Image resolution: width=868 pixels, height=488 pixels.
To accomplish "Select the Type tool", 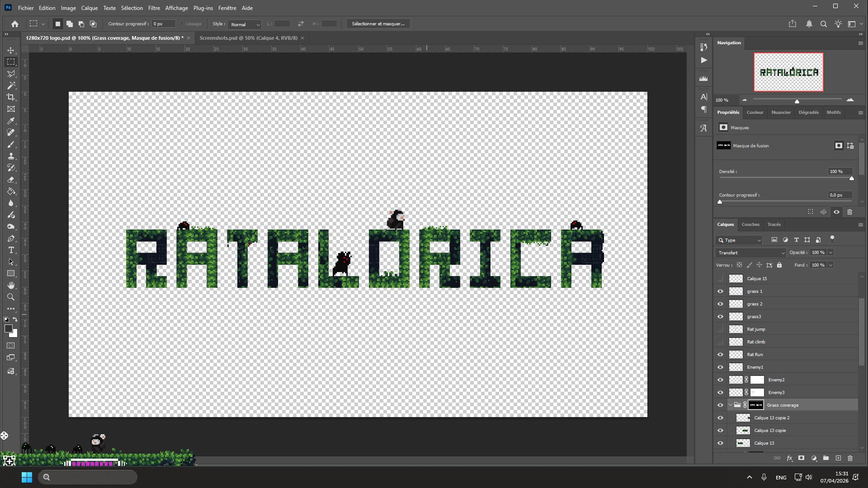I will 11,250.
